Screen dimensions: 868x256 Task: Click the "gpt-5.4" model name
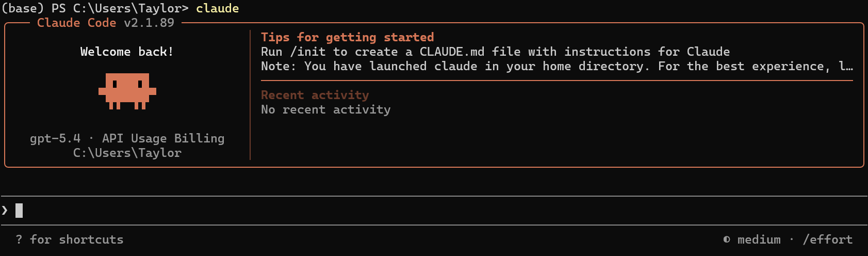point(55,138)
